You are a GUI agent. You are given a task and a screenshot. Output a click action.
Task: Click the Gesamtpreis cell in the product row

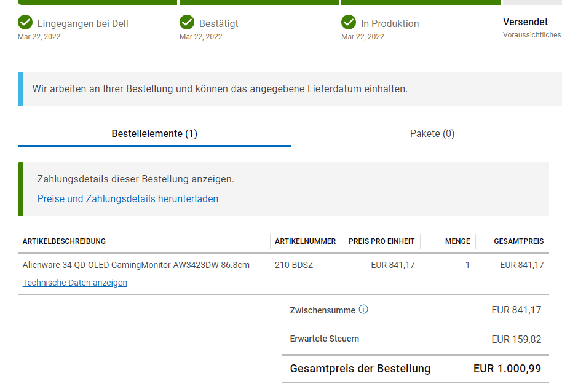point(522,265)
